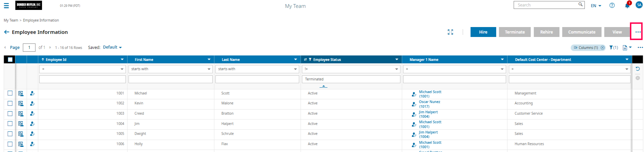The width and height of the screenshot is (644, 152).
Task: Open the SA user profile avatar
Action: click(x=639, y=5)
